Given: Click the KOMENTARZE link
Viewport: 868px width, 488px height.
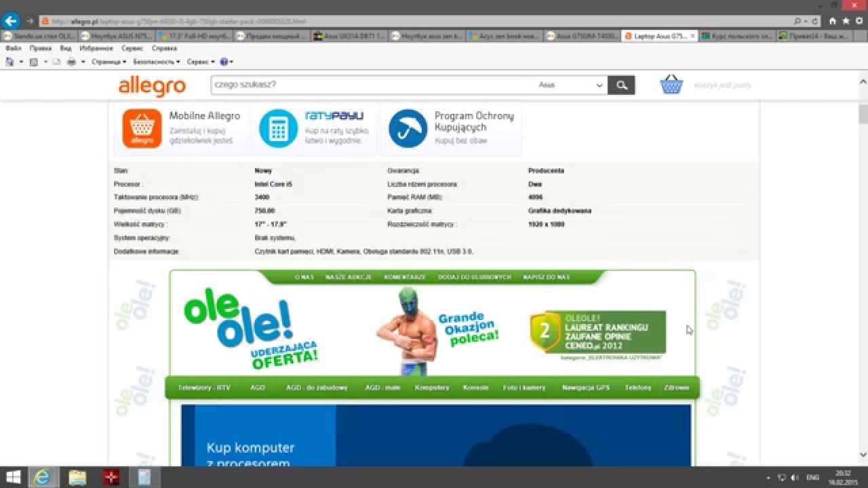Looking at the screenshot, I should (405, 277).
